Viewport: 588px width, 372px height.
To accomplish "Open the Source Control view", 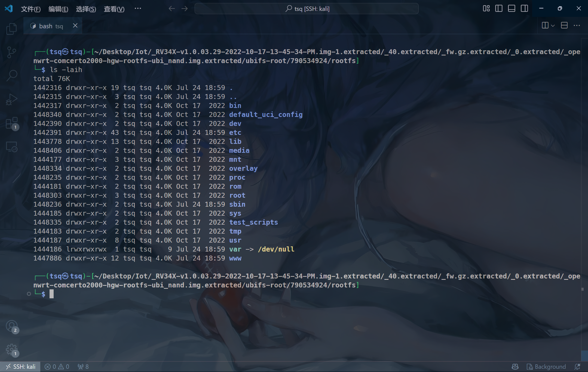I will point(11,52).
